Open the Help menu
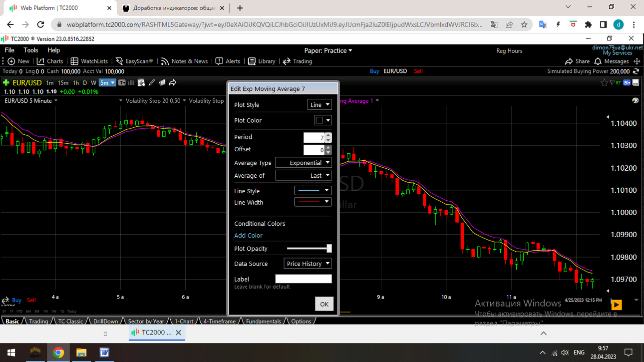 click(x=53, y=50)
